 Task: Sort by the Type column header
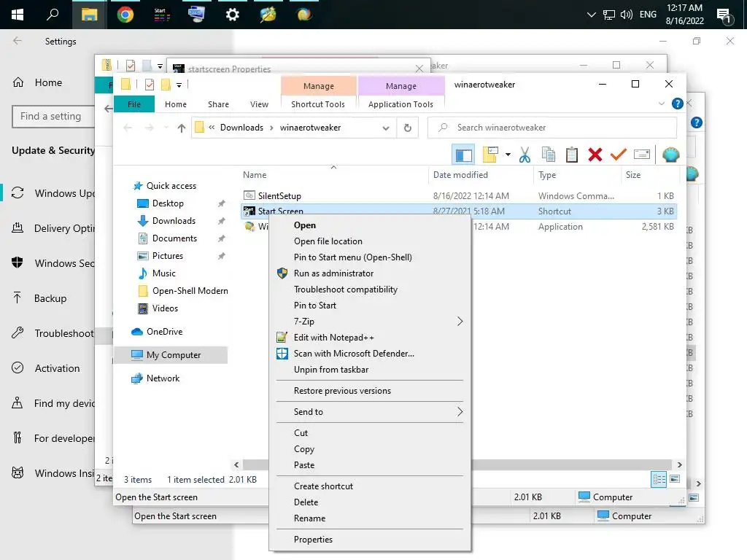547,175
